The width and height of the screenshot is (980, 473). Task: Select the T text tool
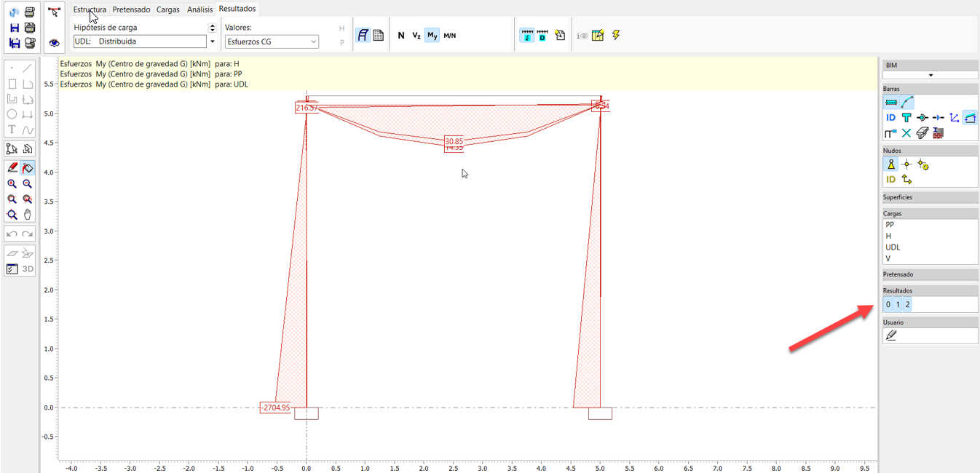click(x=12, y=129)
